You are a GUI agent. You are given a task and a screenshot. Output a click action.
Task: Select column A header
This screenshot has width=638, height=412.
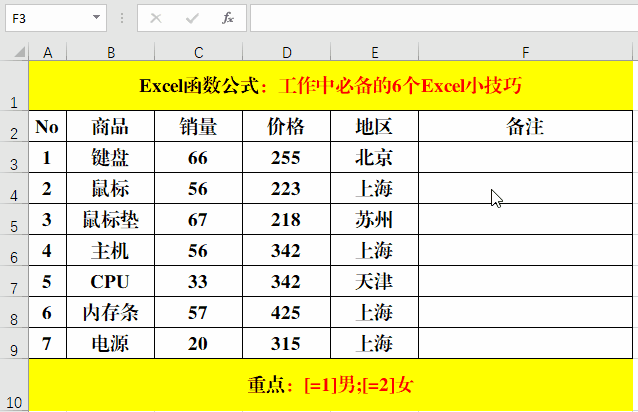click(48, 52)
